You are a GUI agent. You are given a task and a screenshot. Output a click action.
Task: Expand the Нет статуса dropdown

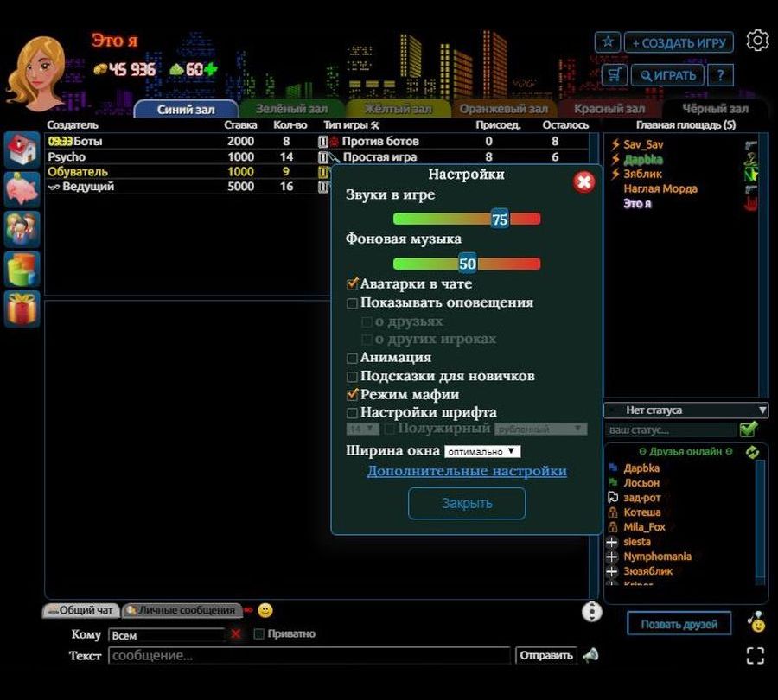[685, 410]
